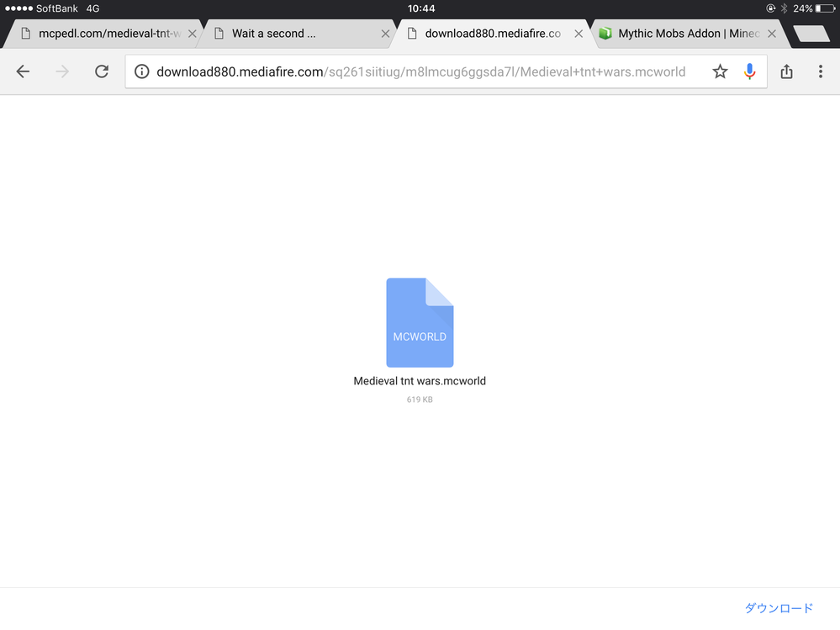
Task: Reload the current page
Action: click(x=102, y=71)
